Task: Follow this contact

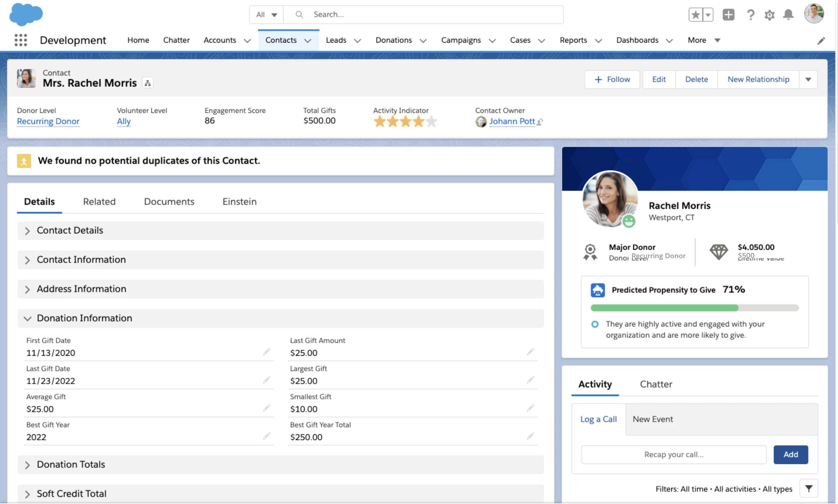Action: tap(612, 79)
